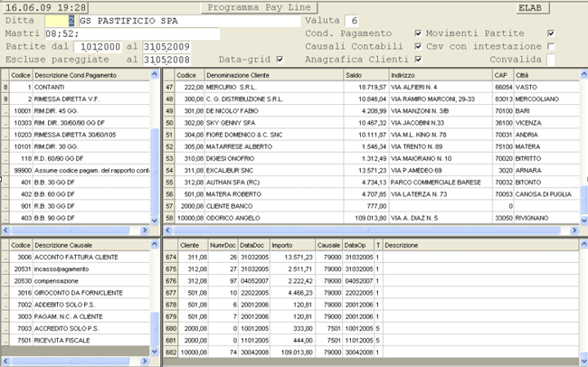588x367 pixels.
Task: Enable Csv con intestazione checkbox
Action: [x=551, y=46]
